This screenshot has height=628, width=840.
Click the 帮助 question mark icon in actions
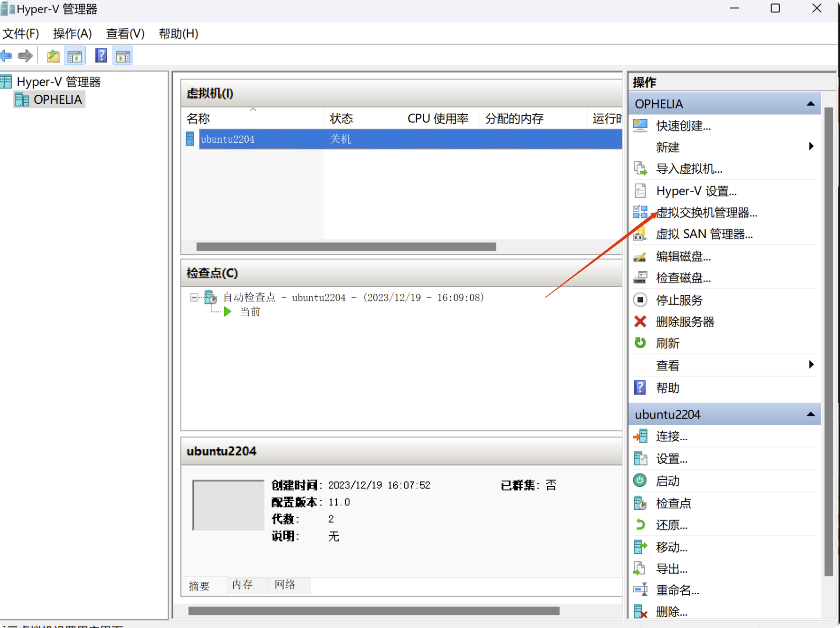(640, 387)
